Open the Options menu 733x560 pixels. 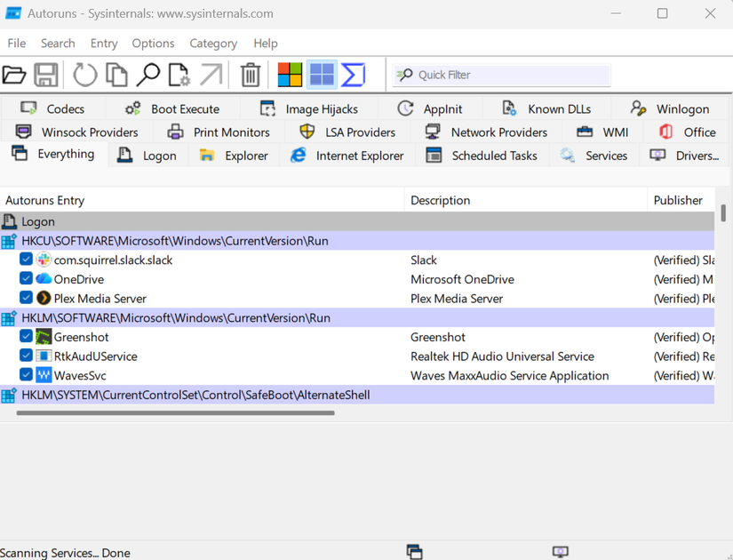(152, 43)
